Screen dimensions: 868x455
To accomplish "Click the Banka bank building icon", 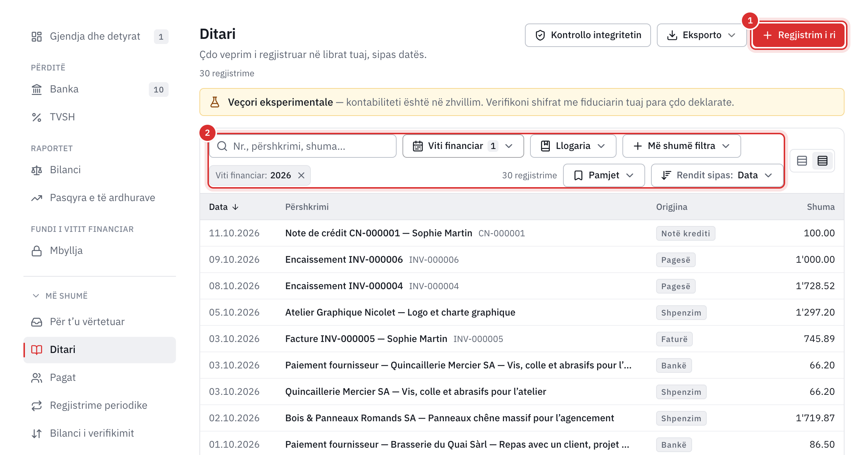I will pos(37,89).
